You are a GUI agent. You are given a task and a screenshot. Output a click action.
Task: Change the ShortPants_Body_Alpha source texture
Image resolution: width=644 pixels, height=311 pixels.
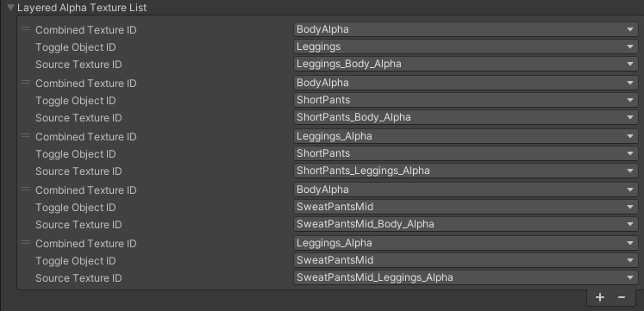[466, 117]
